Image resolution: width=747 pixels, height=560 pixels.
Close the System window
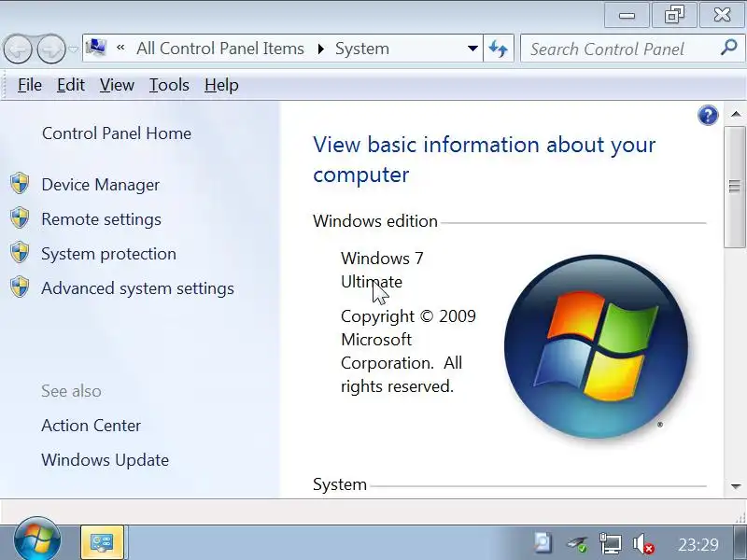tap(722, 15)
